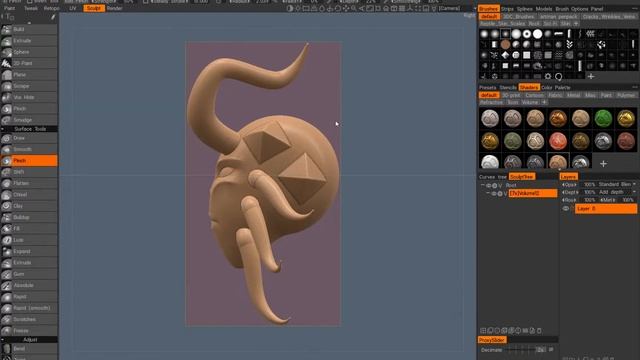Image resolution: width=640 pixels, height=360 pixels.
Task: Select the Smudge tool
Action: pyautogui.click(x=29, y=120)
